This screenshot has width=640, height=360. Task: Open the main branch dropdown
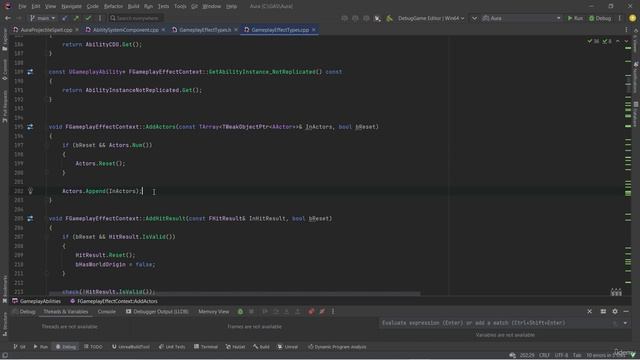[x=42, y=18]
